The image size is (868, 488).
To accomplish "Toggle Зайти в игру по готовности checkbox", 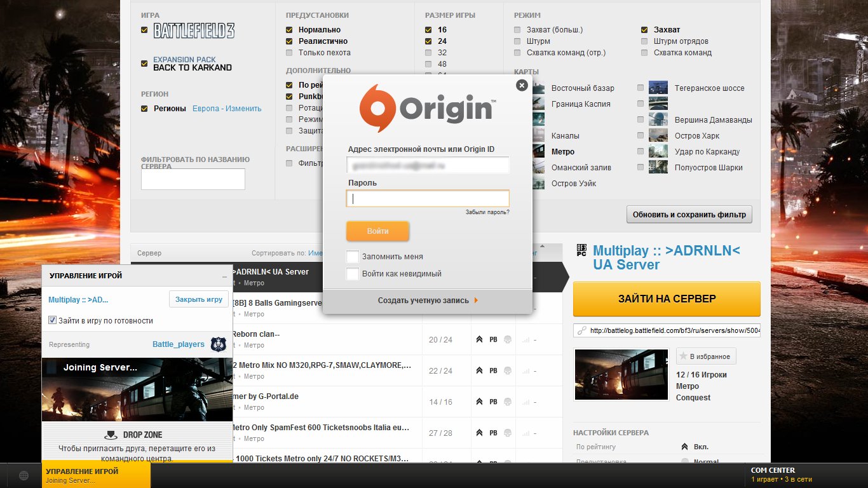I will [x=53, y=321].
